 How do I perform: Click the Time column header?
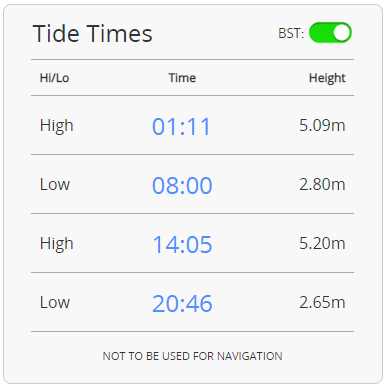pyautogui.click(x=182, y=78)
